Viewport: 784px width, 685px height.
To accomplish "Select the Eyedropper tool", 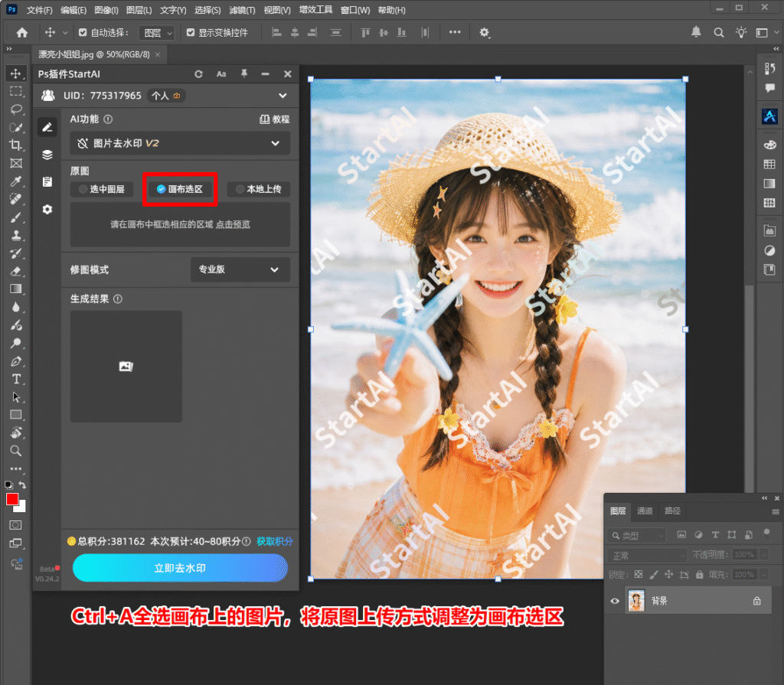I will click(16, 181).
